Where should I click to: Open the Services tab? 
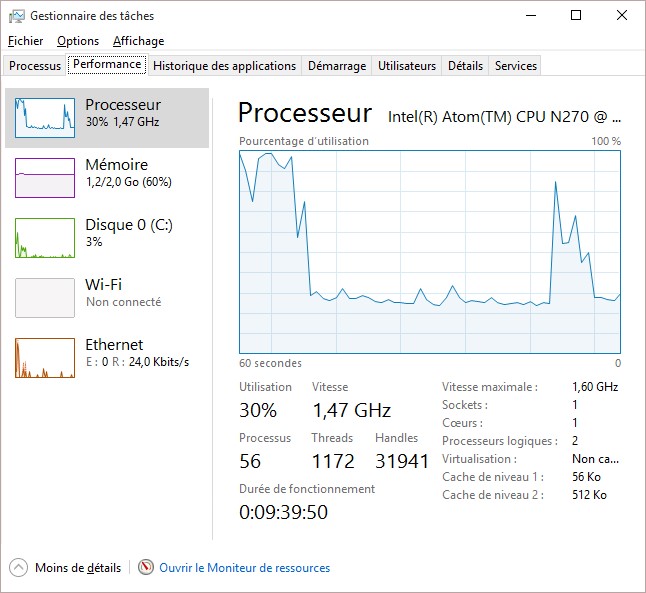[516, 66]
